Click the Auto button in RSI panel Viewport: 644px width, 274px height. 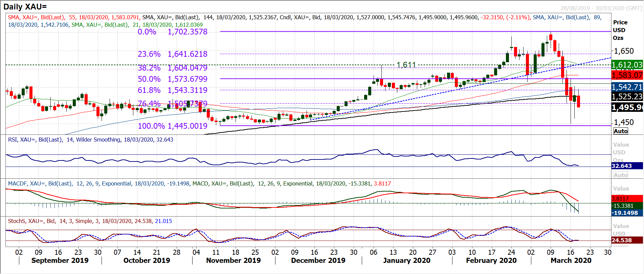coord(621,175)
